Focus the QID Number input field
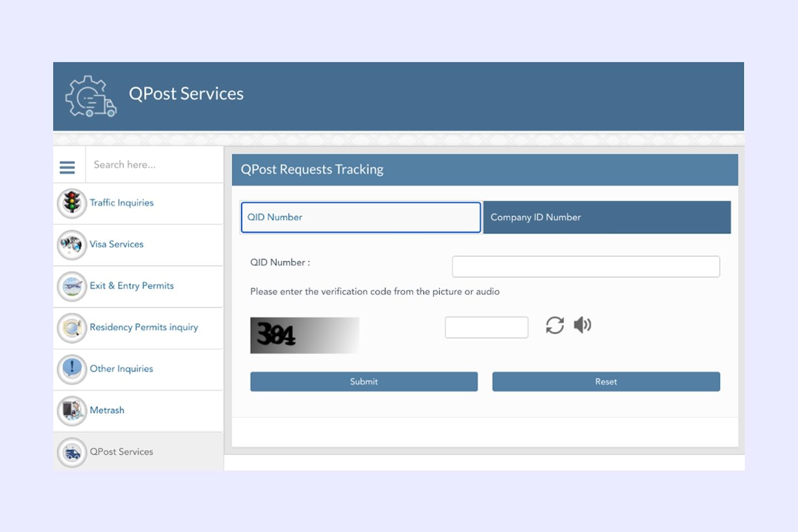798x532 pixels. 586,267
